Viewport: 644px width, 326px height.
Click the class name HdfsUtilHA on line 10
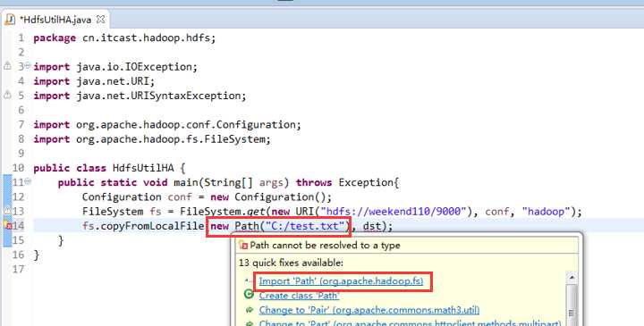[143, 168]
